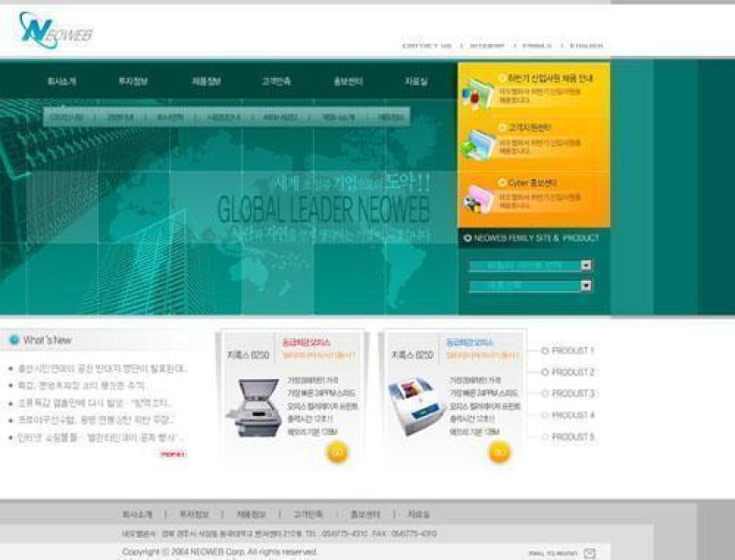Open the first What's New headline
Viewport: 735px width, 560px height.
[x=101, y=368]
